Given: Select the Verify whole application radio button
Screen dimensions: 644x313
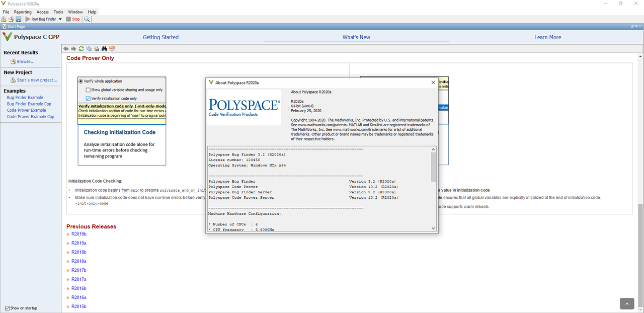Looking at the screenshot, I should tap(80, 81).
